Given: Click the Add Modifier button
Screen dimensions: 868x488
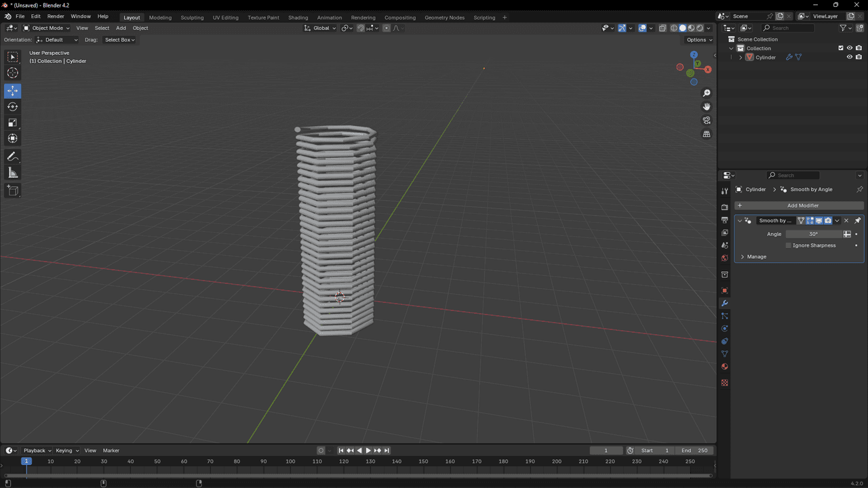Looking at the screenshot, I should click(x=802, y=205).
